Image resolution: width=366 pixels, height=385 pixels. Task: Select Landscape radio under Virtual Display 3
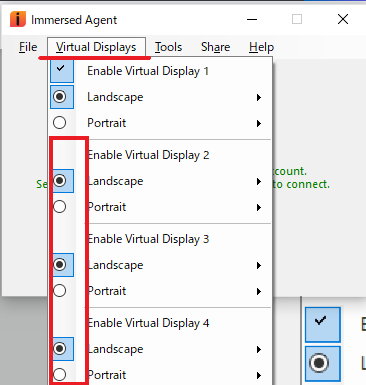(60, 265)
